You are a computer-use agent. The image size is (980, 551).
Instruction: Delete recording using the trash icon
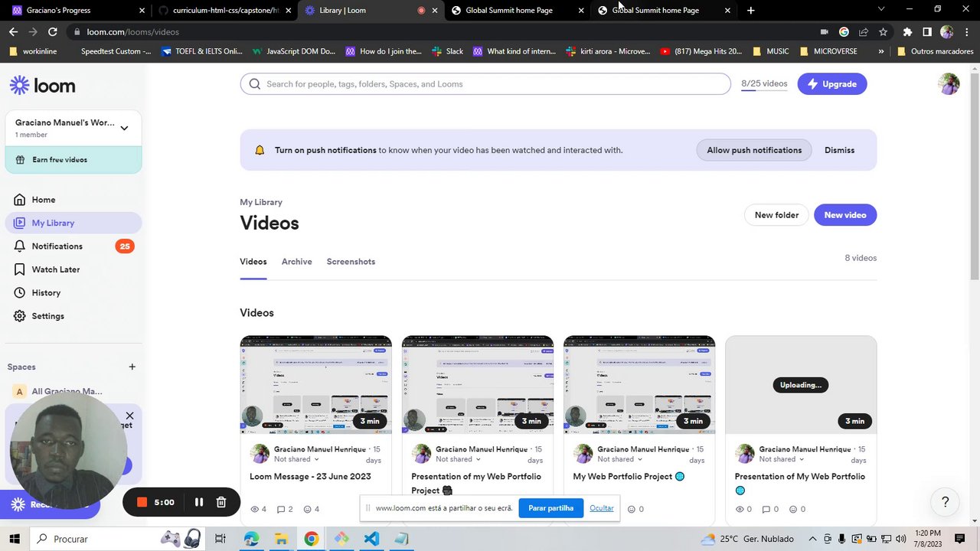click(x=221, y=502)
